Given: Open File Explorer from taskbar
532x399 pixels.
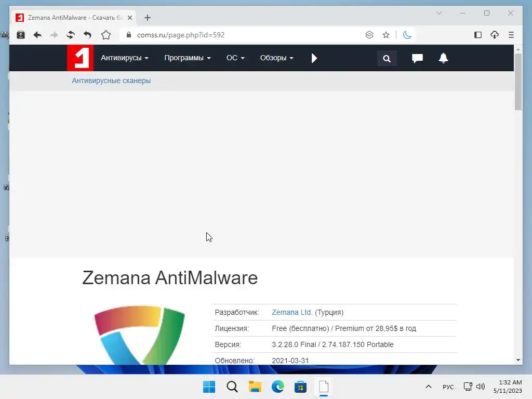Looking at the screenshot, I should click(x=255, y=387).
